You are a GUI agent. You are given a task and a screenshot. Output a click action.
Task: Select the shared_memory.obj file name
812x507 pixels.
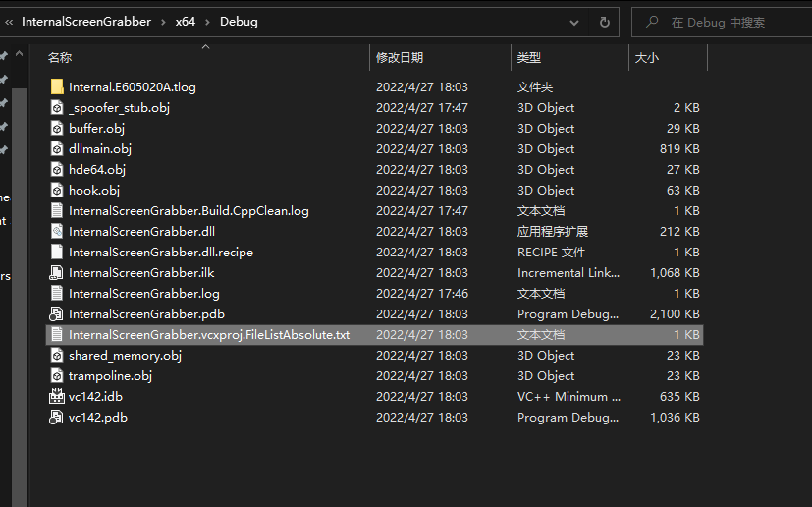(126, 356)
